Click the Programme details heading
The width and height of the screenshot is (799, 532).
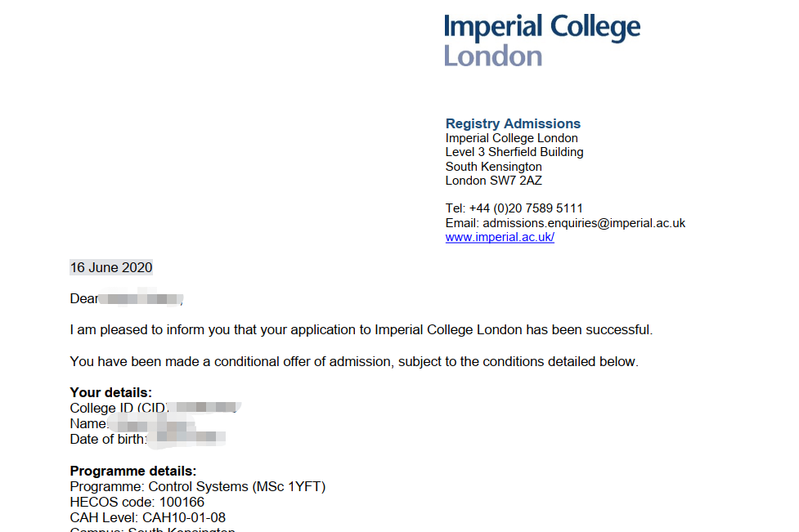click(133, 472)
